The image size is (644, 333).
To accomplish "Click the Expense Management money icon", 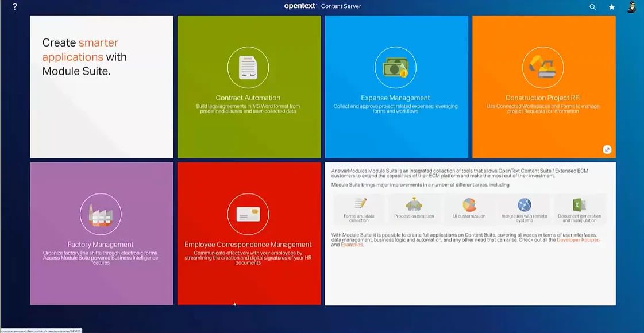I will pos(395,67).
